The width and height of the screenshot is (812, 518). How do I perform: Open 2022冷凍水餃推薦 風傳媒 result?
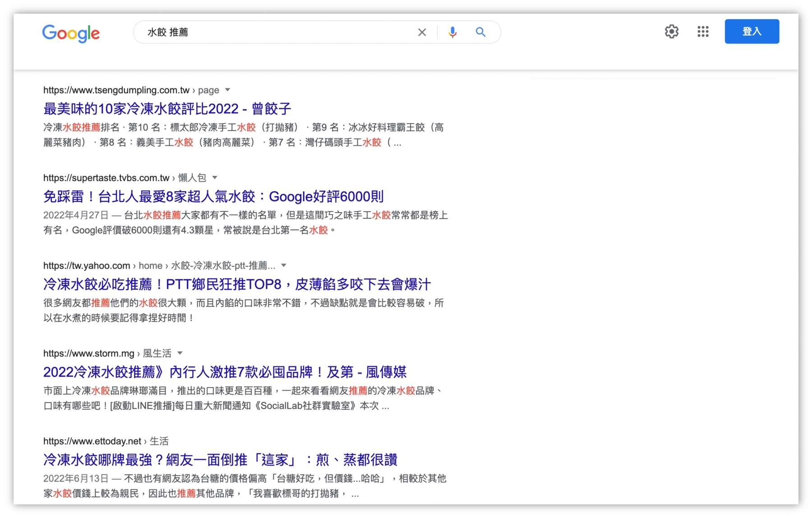pos(225,372)
